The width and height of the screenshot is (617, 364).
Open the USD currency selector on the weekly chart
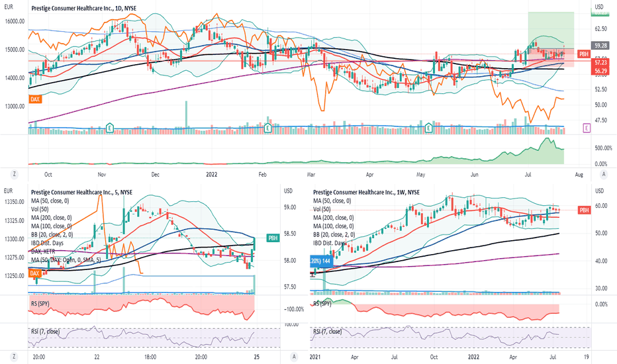[599, 191]
